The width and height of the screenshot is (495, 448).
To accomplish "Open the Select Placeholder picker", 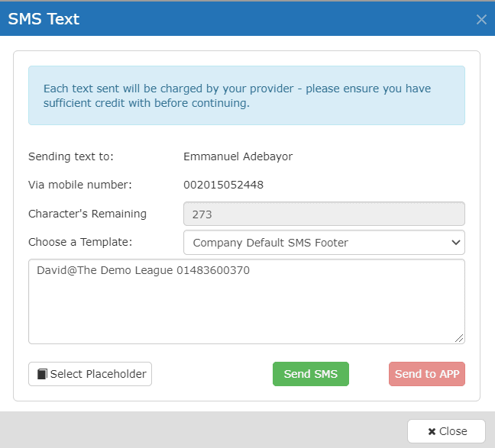I will coord(90,374).
